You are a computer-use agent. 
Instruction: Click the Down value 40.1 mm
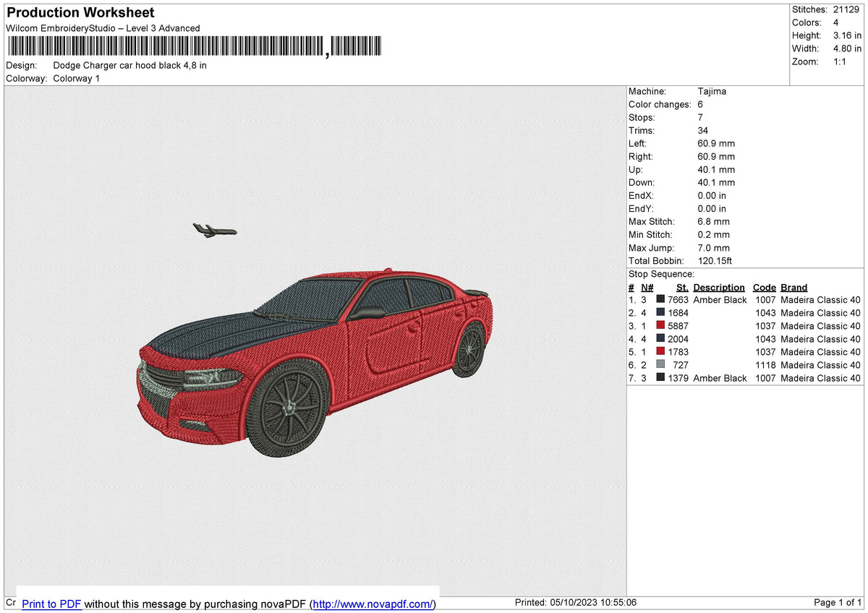coord(716,183)
